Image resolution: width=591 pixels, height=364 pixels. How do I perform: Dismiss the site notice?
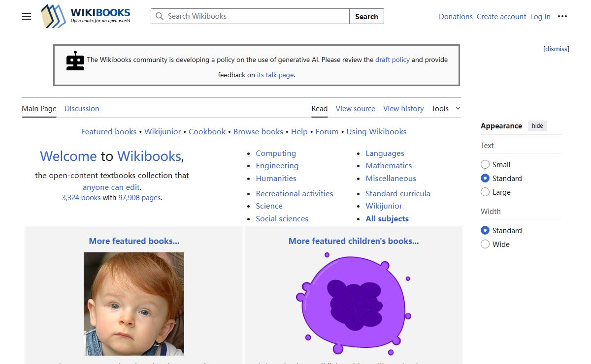pyautogui.click(x=557, y=49)
